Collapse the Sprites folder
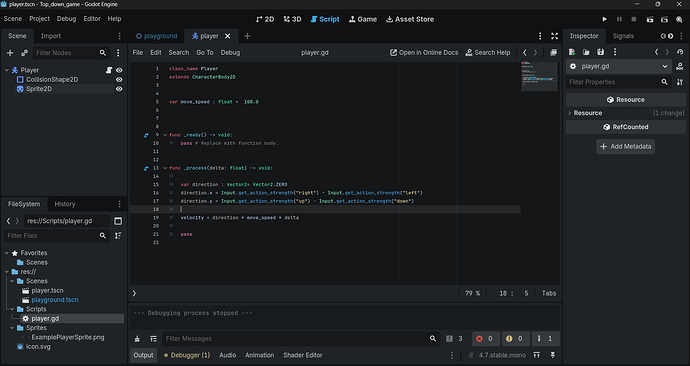The height and width of the screenshot is (366, 690). point(12,328)
